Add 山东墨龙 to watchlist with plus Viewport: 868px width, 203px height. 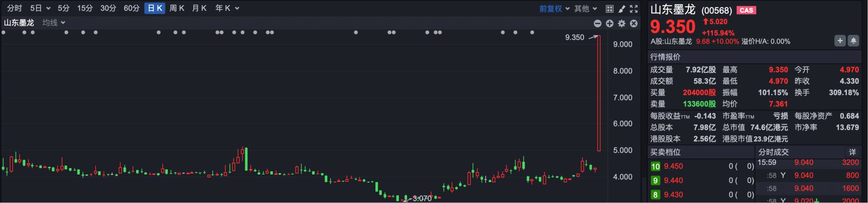point(840,41)
